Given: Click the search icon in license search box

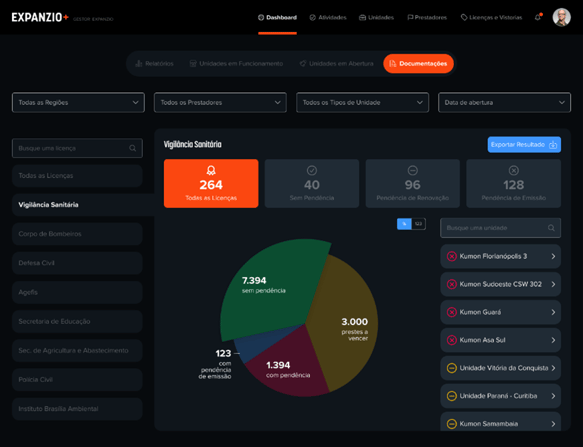Looking at the screenshot, I should [x=132, y=148].
